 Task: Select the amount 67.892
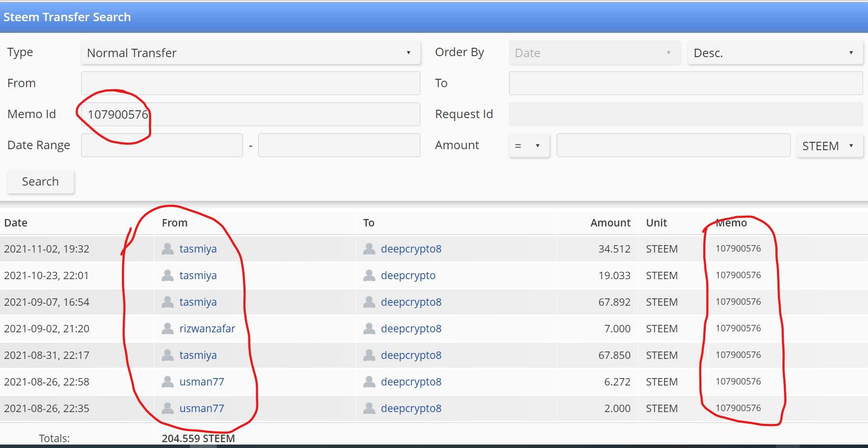point(614,302)
